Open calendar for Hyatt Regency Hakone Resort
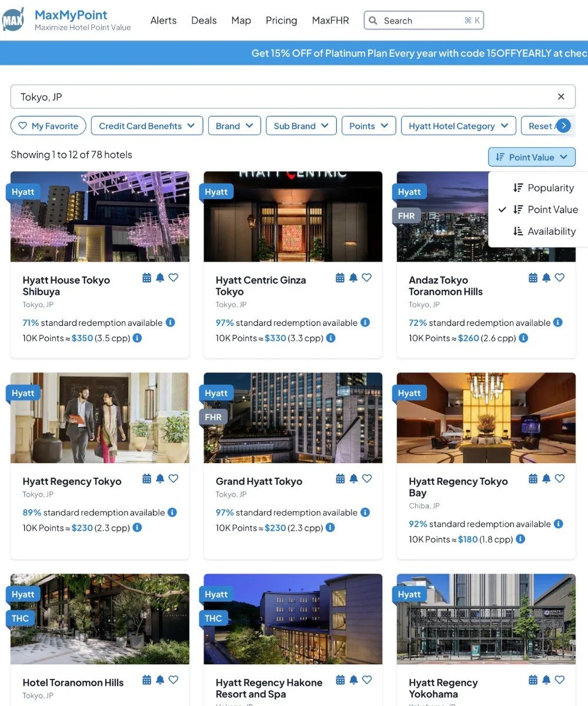 tap(340, 680)
